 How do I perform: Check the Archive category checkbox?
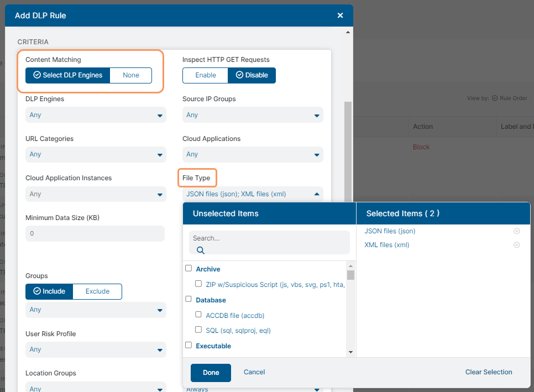click(x=189, y=269)
